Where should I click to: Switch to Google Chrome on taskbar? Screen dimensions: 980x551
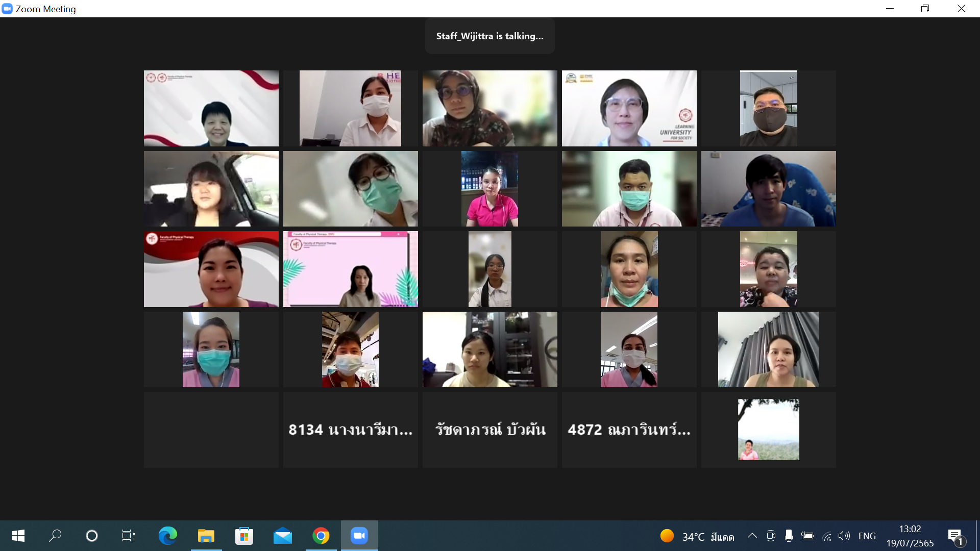pos(321,536)
